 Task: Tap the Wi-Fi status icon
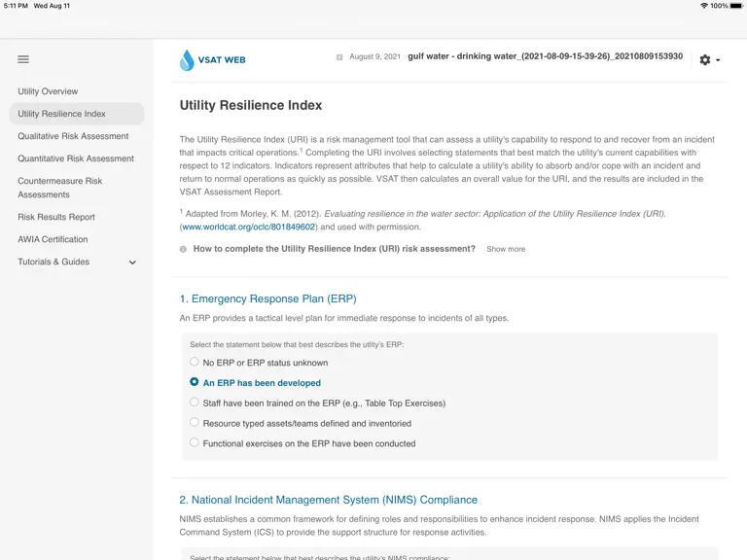pyautogui.click(x=703, y=6)
